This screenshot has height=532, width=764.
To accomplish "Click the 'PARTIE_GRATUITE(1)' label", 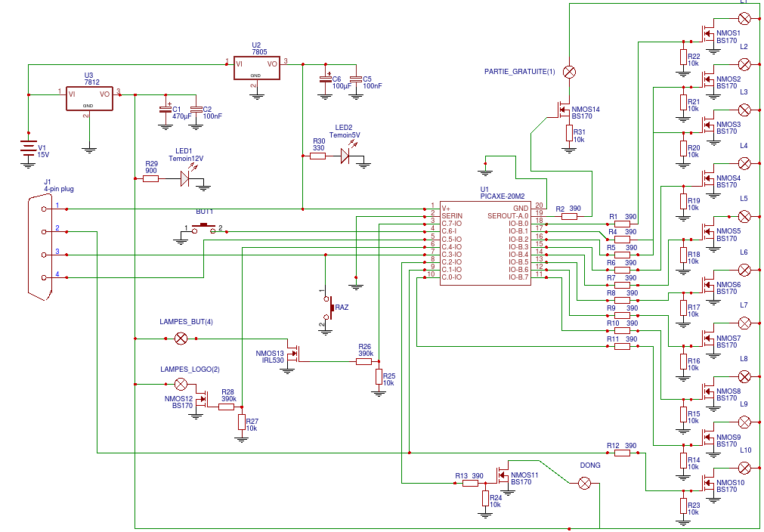I will coord(519,72).
